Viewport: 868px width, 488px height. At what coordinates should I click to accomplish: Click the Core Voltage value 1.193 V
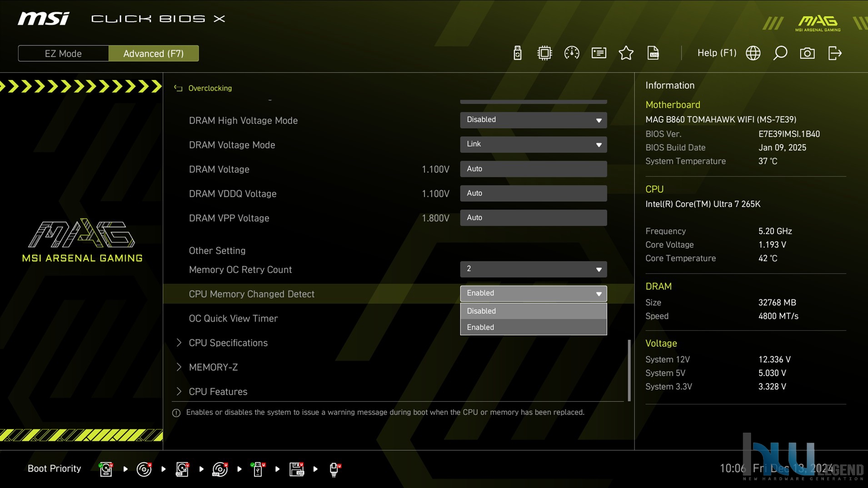pos(772,244)
